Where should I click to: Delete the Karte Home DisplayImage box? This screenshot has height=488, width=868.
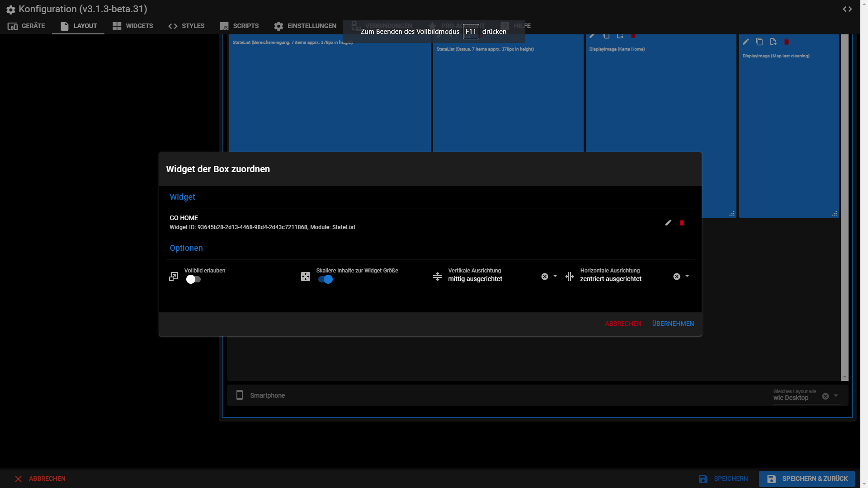point(633,36)
